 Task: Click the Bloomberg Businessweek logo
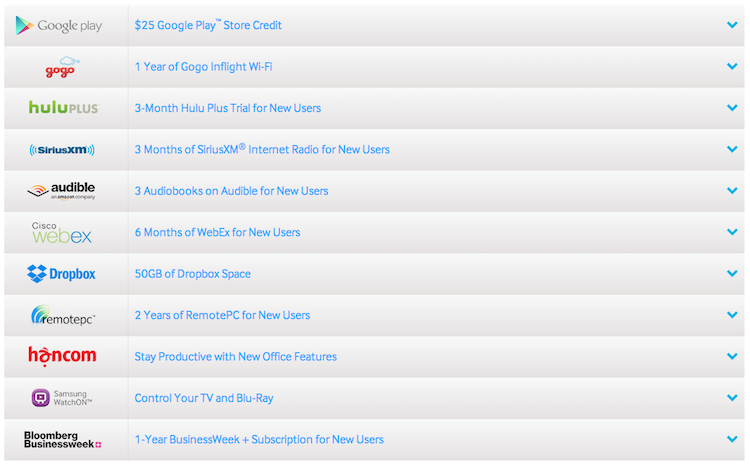62,439
